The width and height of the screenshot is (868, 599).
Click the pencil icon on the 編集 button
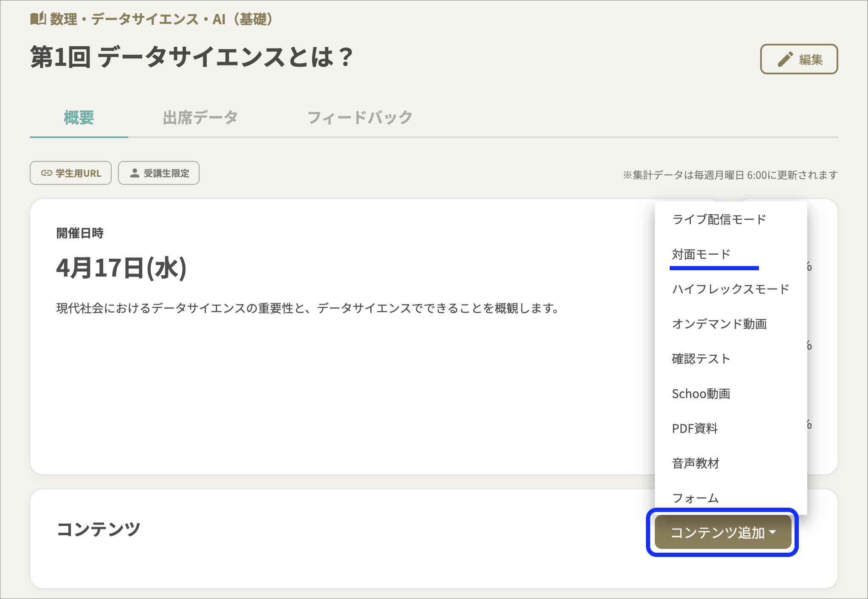785,59
